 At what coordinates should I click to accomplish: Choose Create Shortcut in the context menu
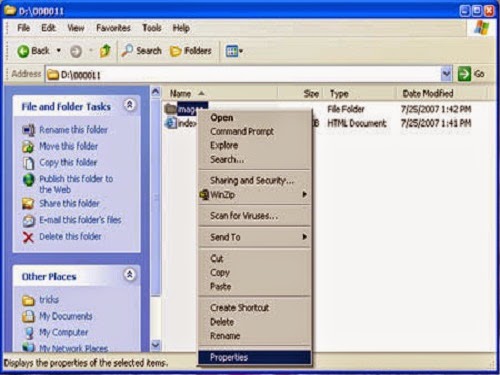click(255, 308)
